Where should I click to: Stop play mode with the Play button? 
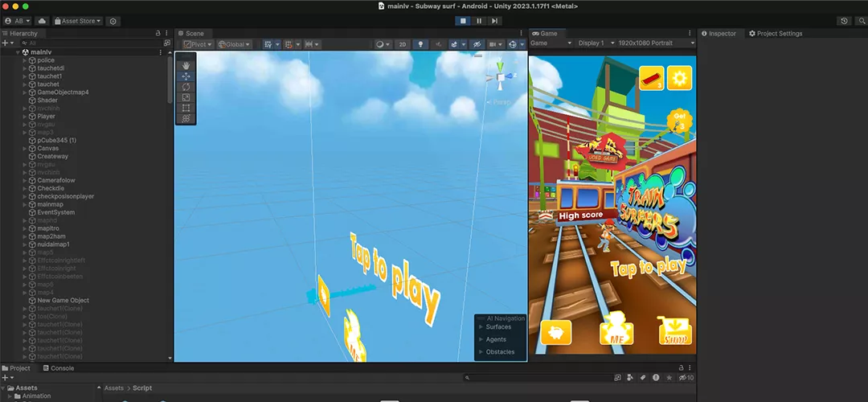point(464,21)
